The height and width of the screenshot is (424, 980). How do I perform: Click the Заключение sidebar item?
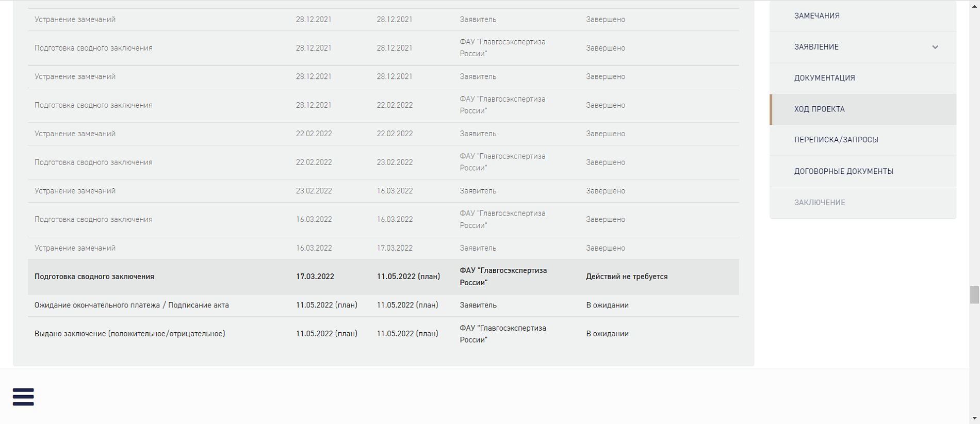(819, 203)
